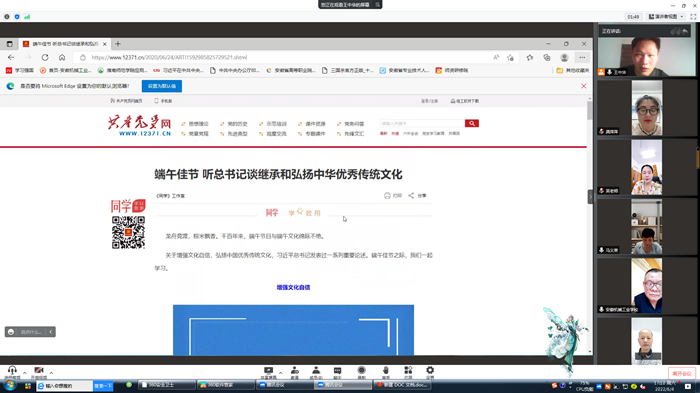Open the meeting apps icon
This screenshot has width=700, height=393.
click(x=408, y=370)
